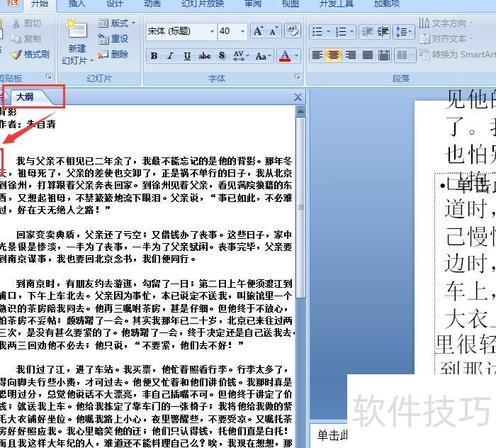Click the outline paragraph starting 回家变卖典质
Image resolution: width=496 pixels, height=448 pixels.
click(x=146, y=247)
